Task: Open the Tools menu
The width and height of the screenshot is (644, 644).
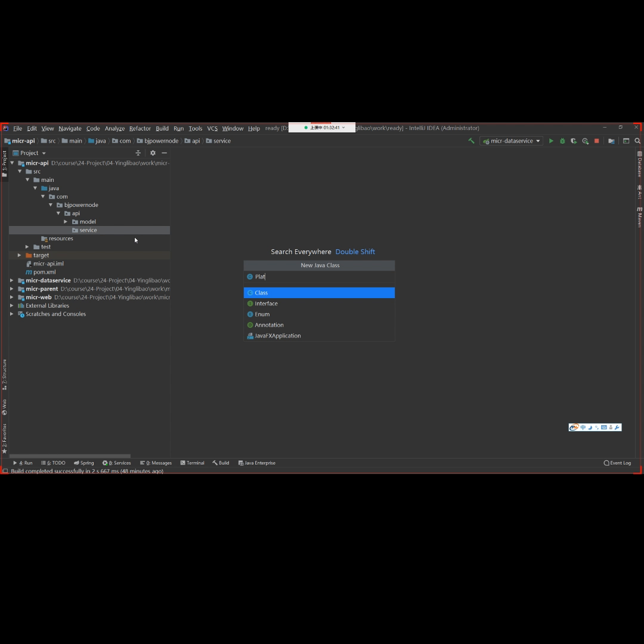Action: 196,128
